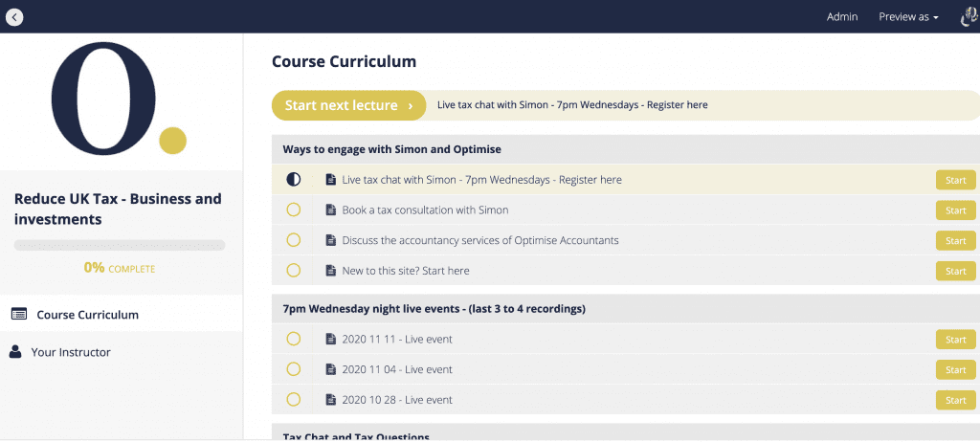The height and width of the screenshot is (442, 980).
Task: Click the Start next lecture chevron arrow
Action: 410,105
